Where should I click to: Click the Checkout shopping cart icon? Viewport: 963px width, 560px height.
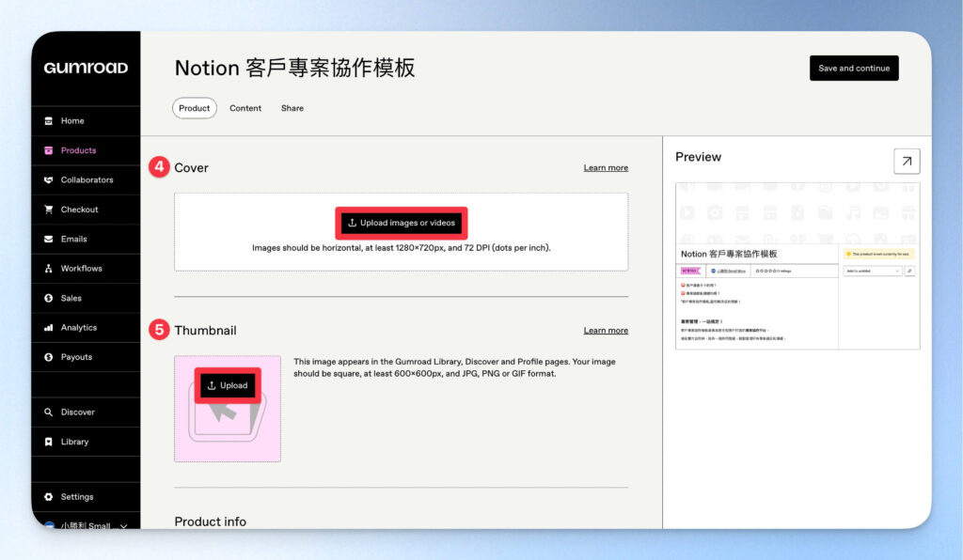[49, 210]
